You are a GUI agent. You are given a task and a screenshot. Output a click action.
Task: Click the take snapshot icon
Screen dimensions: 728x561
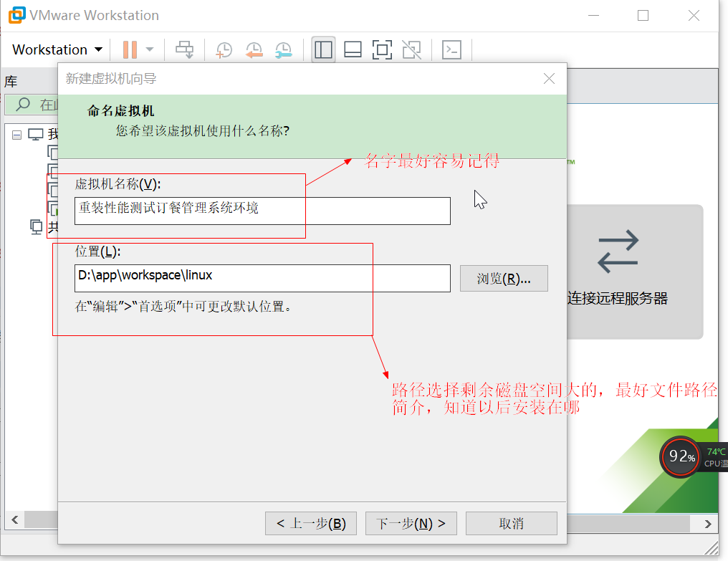224,49
